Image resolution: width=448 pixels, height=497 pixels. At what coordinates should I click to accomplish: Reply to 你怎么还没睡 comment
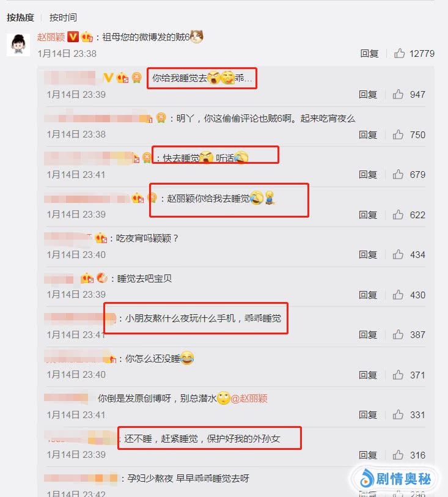368,375
